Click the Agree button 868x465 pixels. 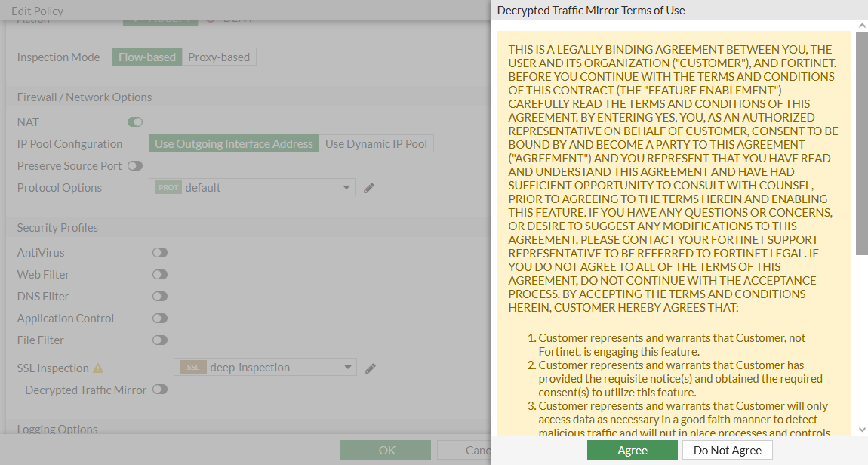click(632, 450)
